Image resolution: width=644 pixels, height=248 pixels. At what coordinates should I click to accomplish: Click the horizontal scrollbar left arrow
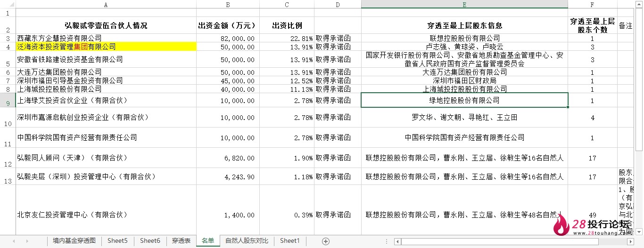coord(398,241)
